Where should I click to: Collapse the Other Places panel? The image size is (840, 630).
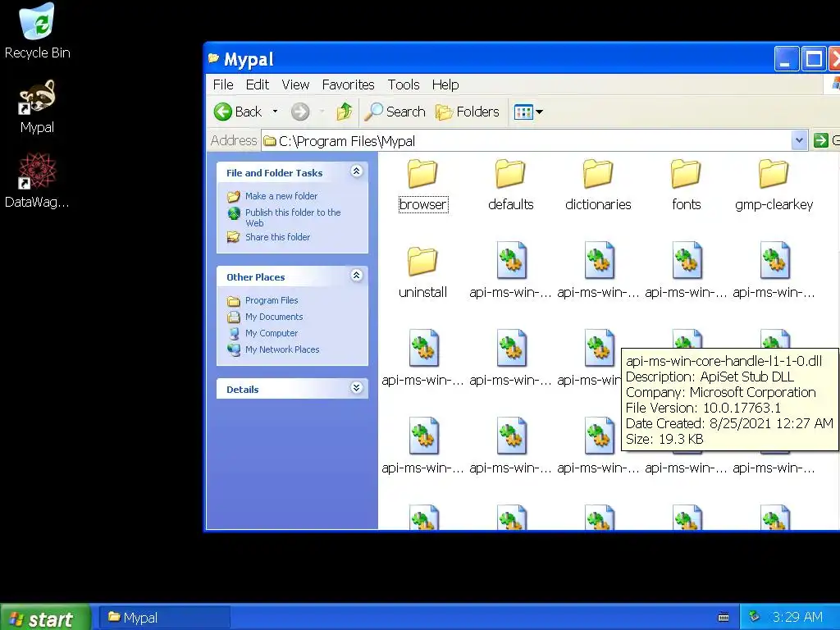[x=356, y=276]
